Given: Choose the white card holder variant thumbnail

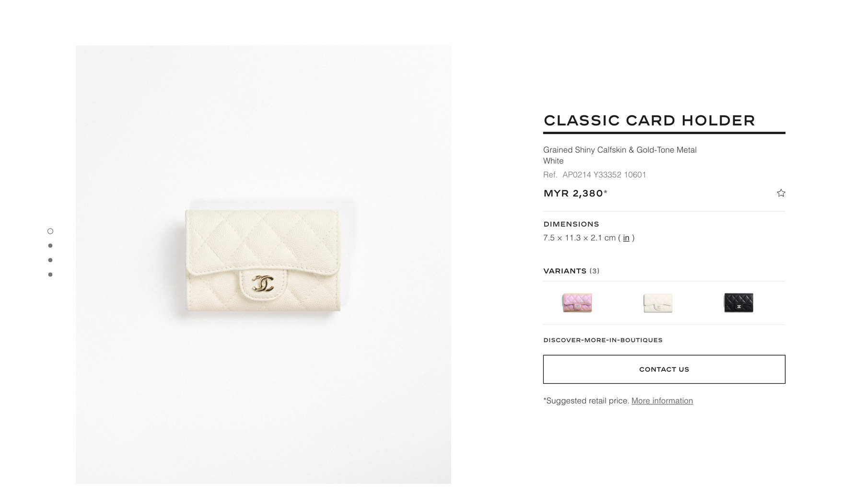Looking at the screenshot, I should (x=658, y=303).
